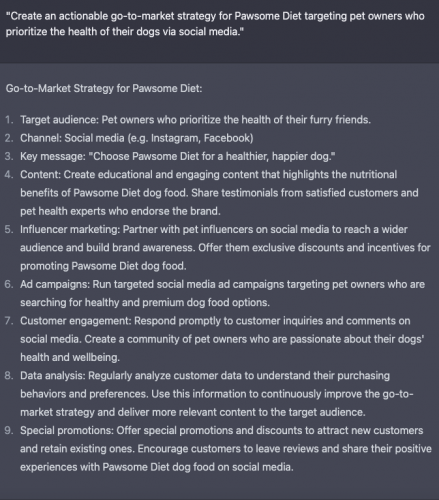Click the 'Ad campaigns:' label
The width and height of the screenshot is (439, 500).
(x=55, y=284)
